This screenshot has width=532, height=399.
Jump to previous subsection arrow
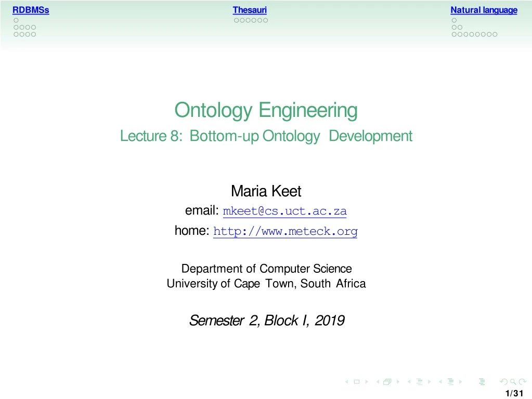(409, 382)
